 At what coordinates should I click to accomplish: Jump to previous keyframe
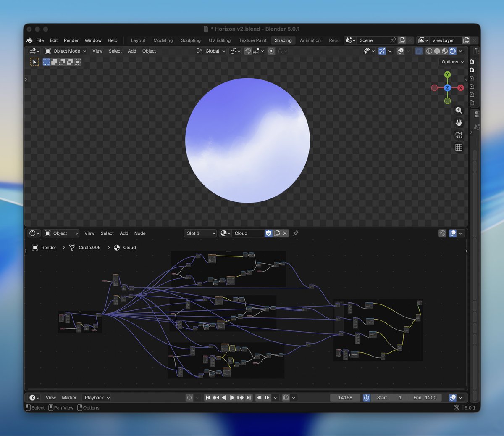tap(216, 398)
